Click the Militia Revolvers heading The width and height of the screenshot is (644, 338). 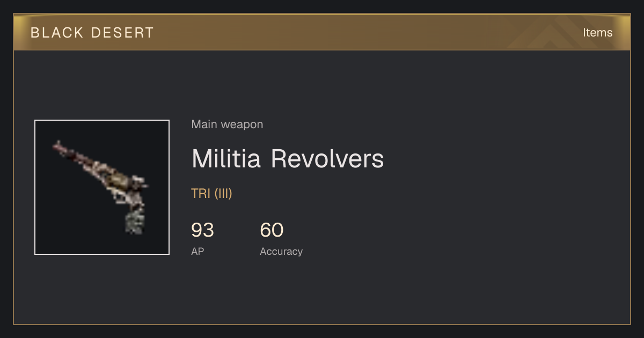pos(288,159)
